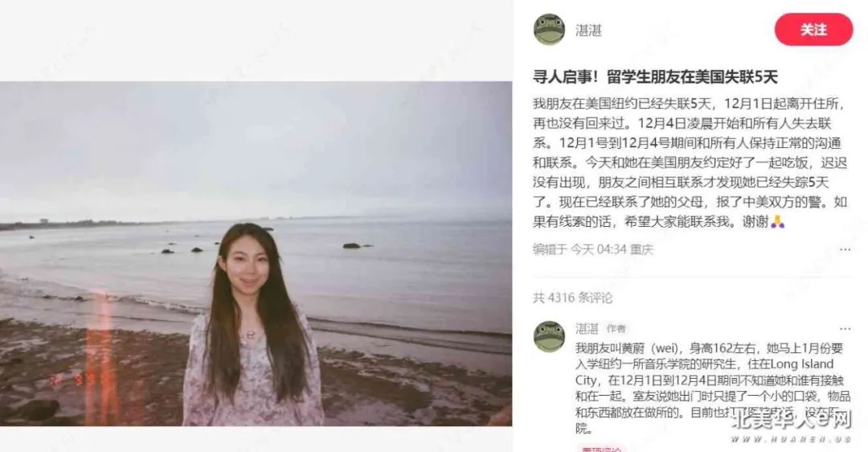Open the three-dot menu on the pinned comment

tap(845, 328)
